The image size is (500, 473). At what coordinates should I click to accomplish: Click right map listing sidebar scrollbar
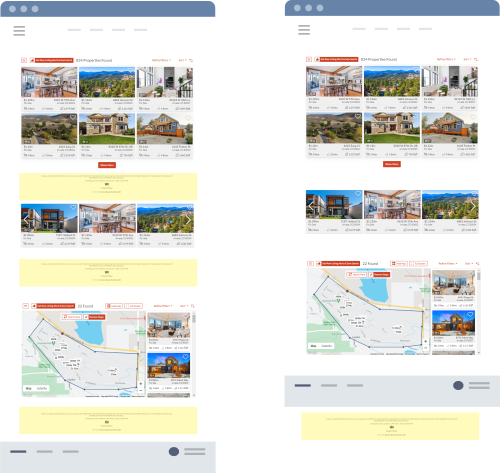click(479, 276)
